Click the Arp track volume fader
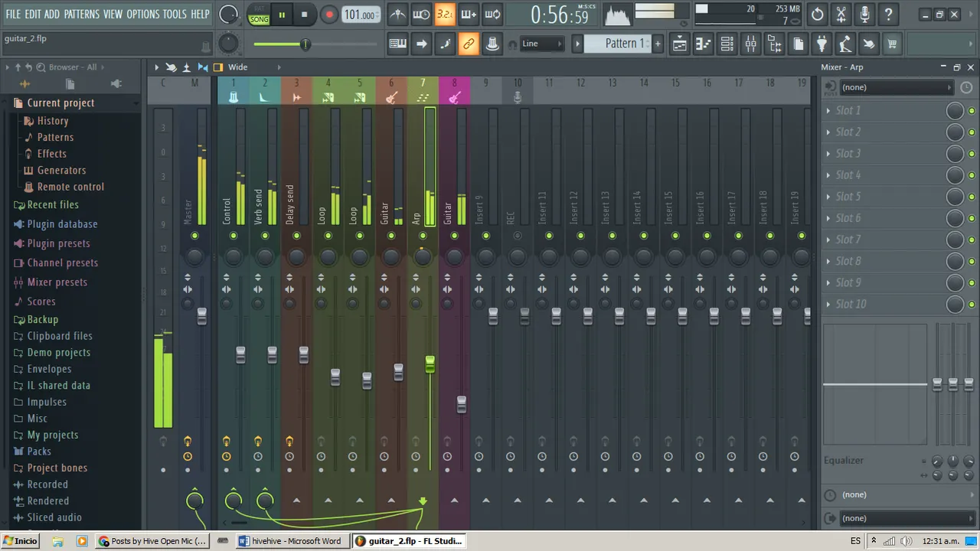This screenshot has width=980, height=551. click(430, 364)
